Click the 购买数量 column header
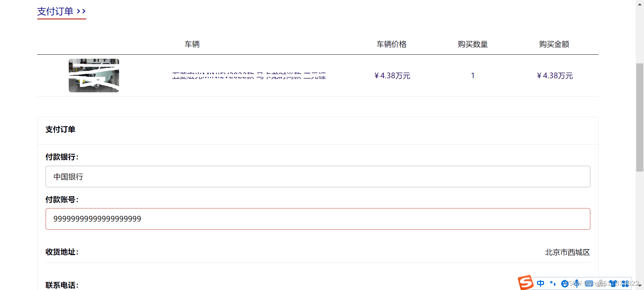Viewport: 644px width, 290px height. tap(473, 44)
